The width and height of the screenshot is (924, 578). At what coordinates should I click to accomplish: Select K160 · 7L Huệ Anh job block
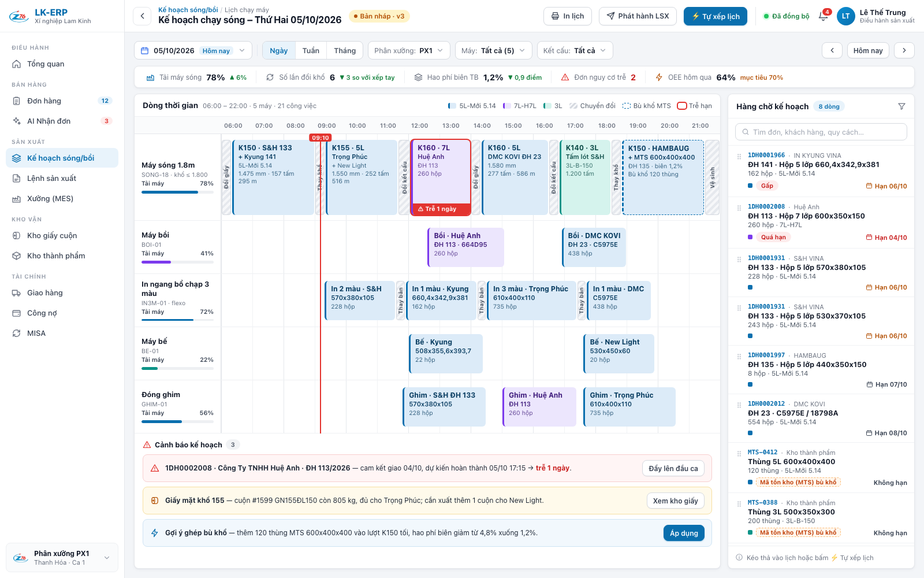pyautogui.click(x=441, y=177)
